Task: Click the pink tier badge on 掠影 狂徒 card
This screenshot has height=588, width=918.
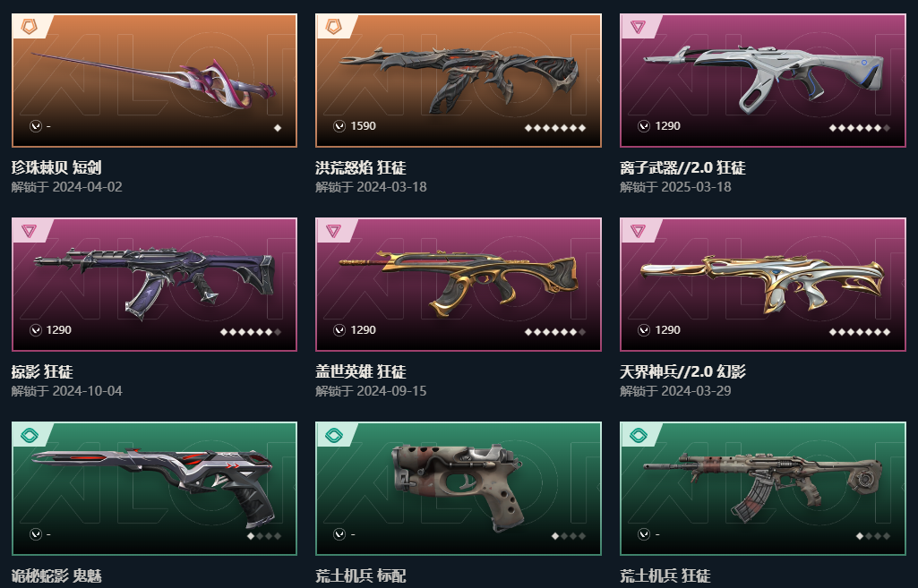Action: click(29, 231)
